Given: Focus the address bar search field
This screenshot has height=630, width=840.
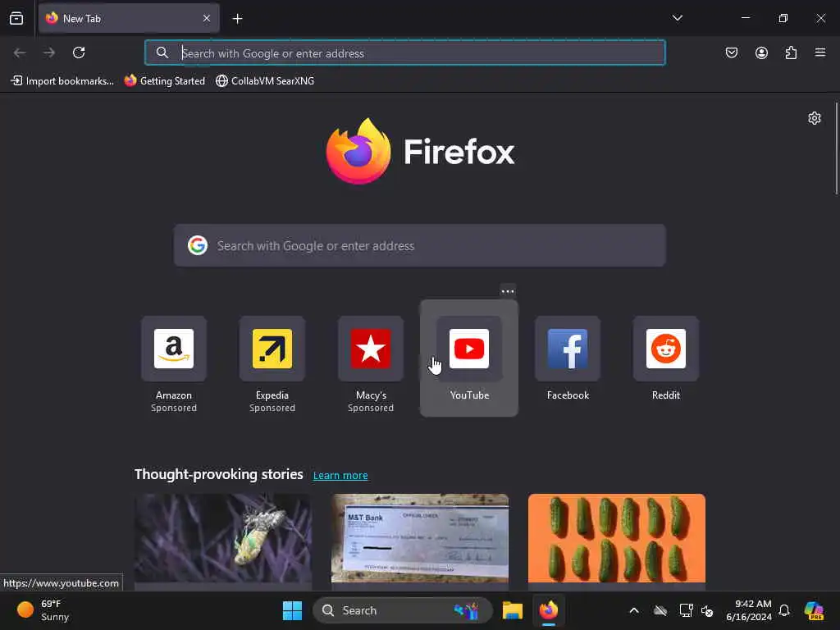Looking at the screenshot, I should (405, 52).
